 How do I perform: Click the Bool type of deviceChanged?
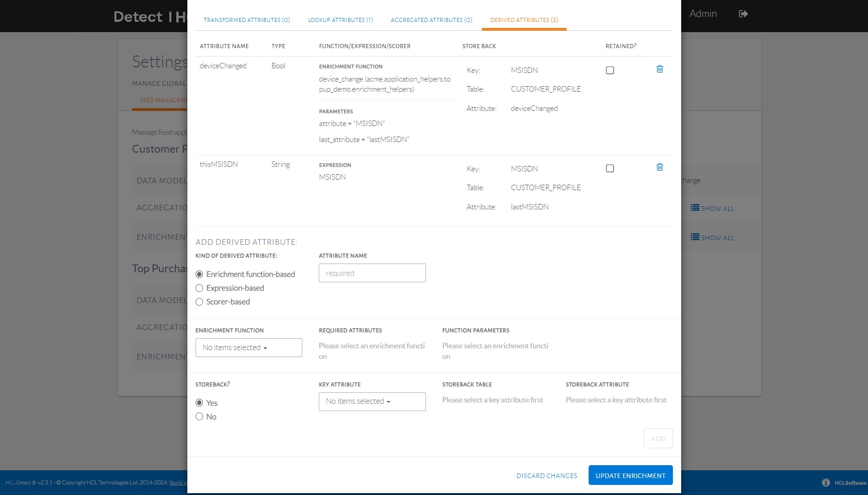click(278, 66)
